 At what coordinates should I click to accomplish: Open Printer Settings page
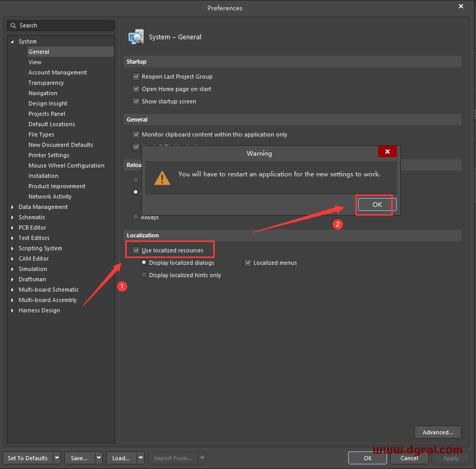pos(49,155)
